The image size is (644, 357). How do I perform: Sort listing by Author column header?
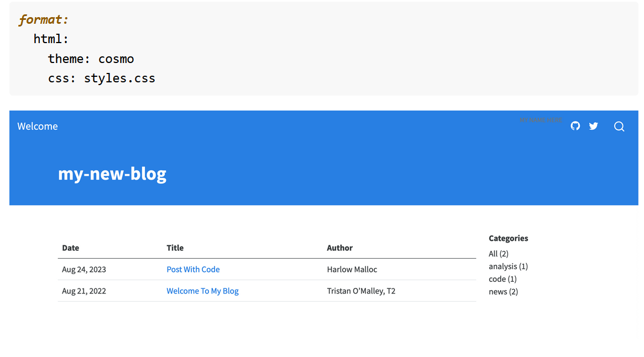(x=339, y=248)
